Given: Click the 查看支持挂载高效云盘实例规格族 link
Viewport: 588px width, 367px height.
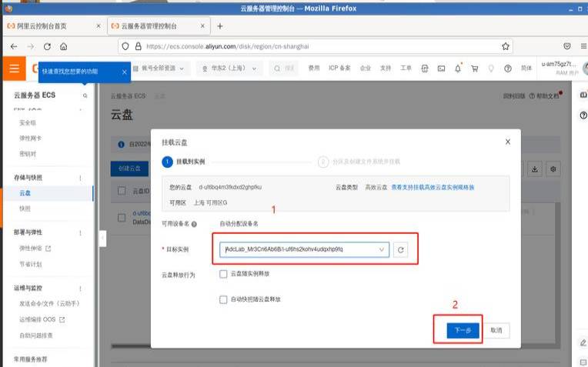Looking at the screenshot, I should coord(433,187).
